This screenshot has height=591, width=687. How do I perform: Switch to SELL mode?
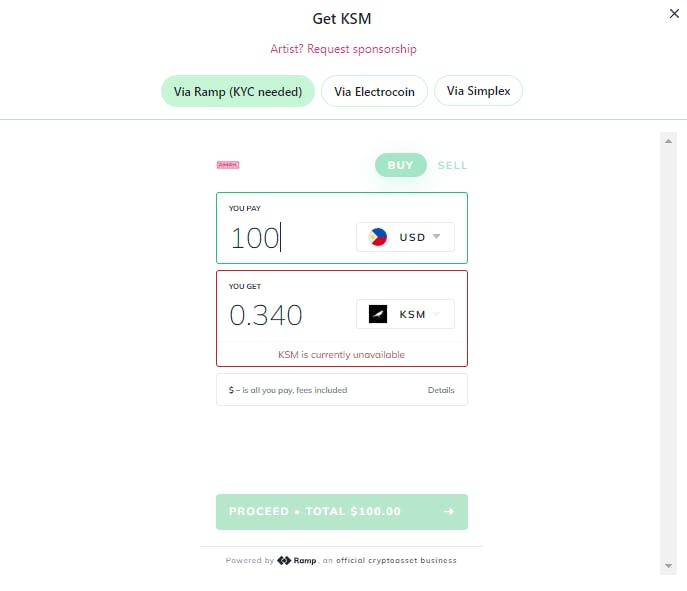coord(453,165)
